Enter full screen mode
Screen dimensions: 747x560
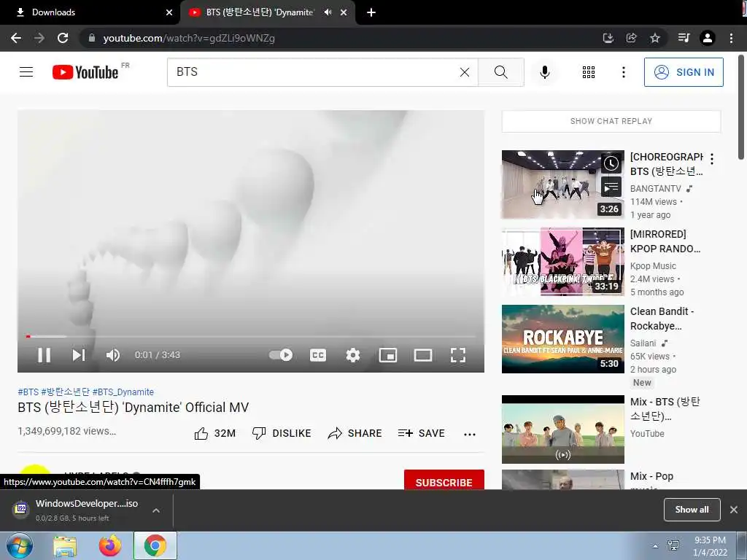[x=458, y=355]
